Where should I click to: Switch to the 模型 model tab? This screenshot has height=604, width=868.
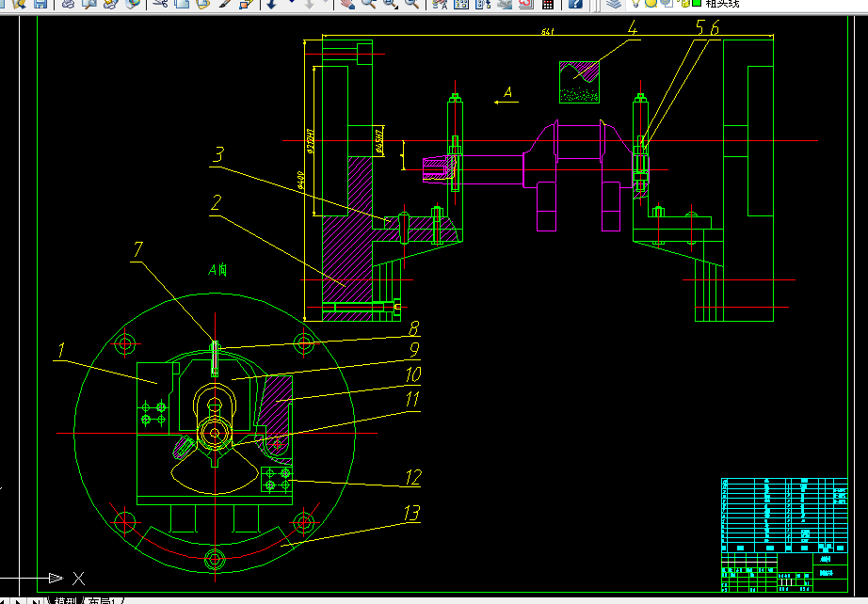pos(65,600)
